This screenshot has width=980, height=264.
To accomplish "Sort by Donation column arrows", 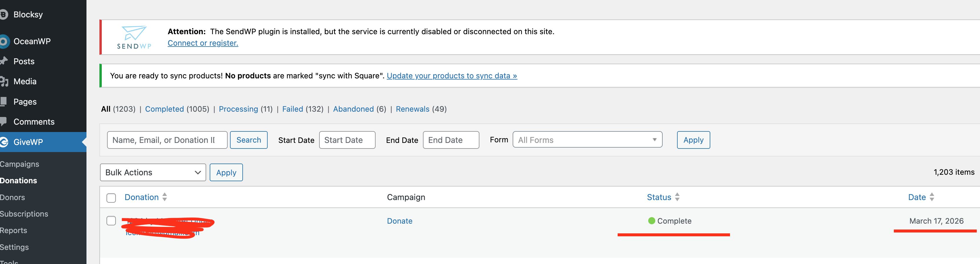I will point(165,197).
